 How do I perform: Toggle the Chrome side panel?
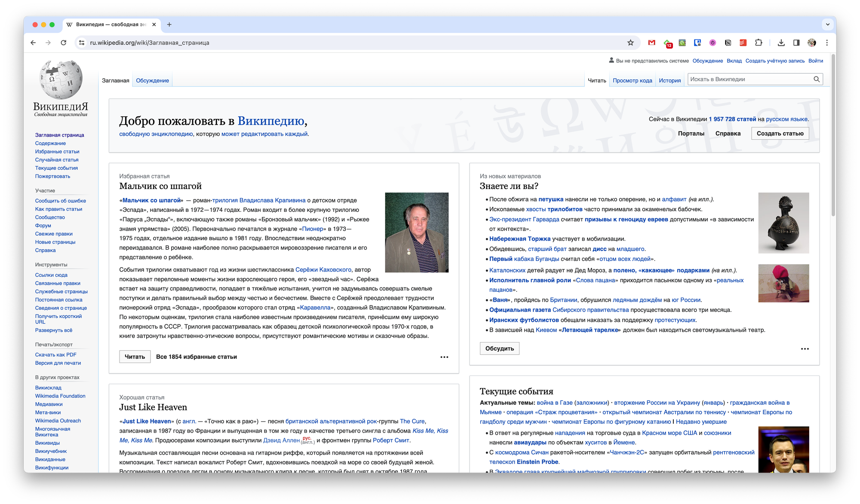pyautogui.click(x=796, y=43)
